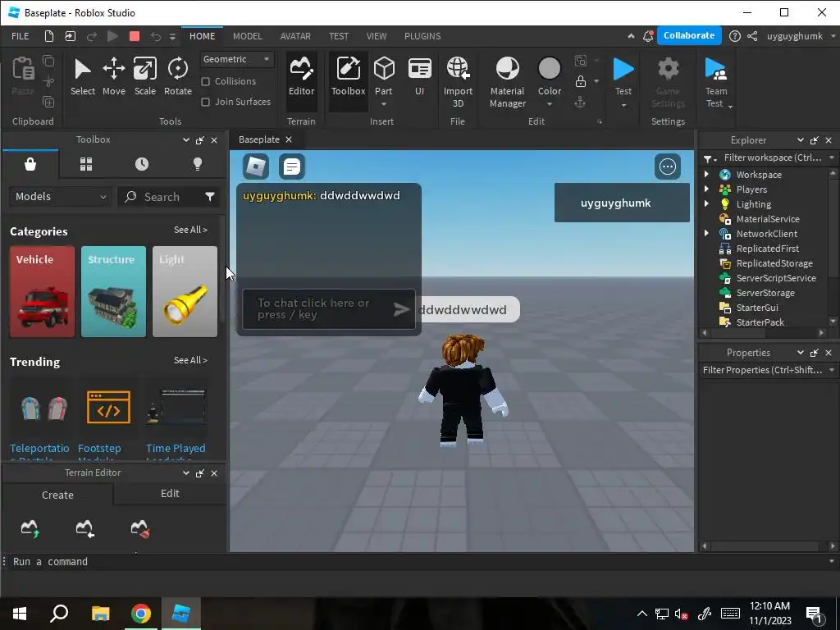This screenshot has height=630, width=840.
Task: Click the terrain Generate icon
Action: click(30, 528)
